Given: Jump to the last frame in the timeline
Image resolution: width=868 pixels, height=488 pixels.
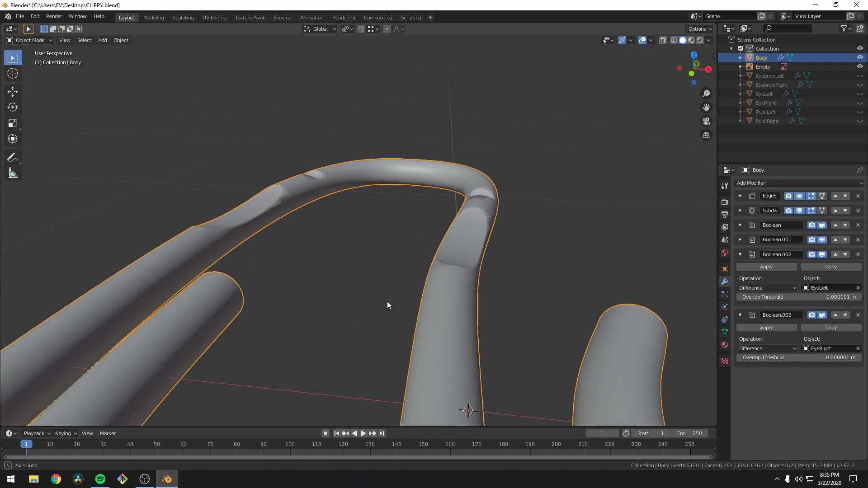Looking at the screenshot, I should 382,433.
